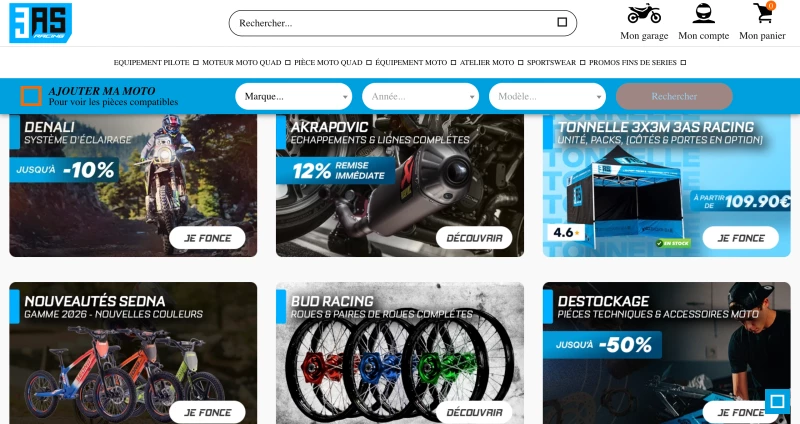This screenshot has height=424, width=800.
Task: Click the Mon compte label
Action: coord(704,36)
